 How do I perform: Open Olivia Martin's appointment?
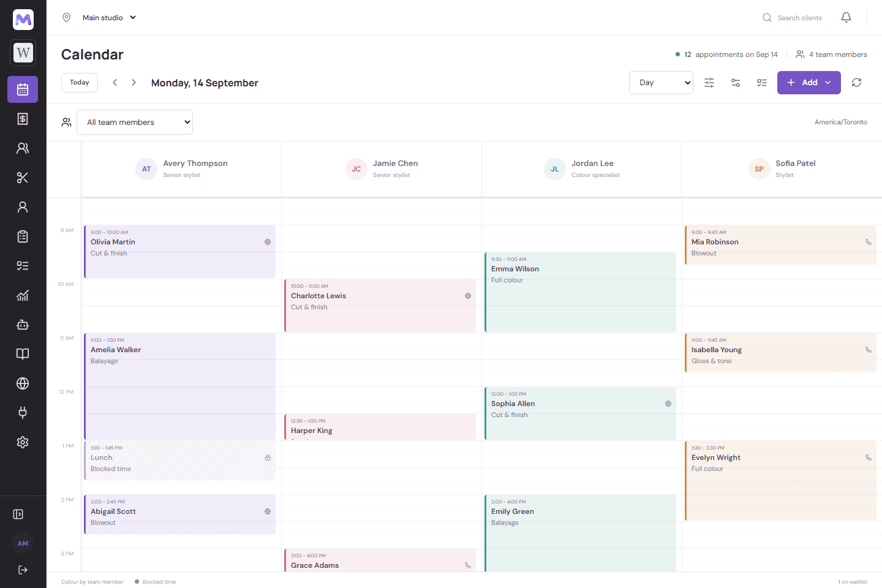[179, 252]
